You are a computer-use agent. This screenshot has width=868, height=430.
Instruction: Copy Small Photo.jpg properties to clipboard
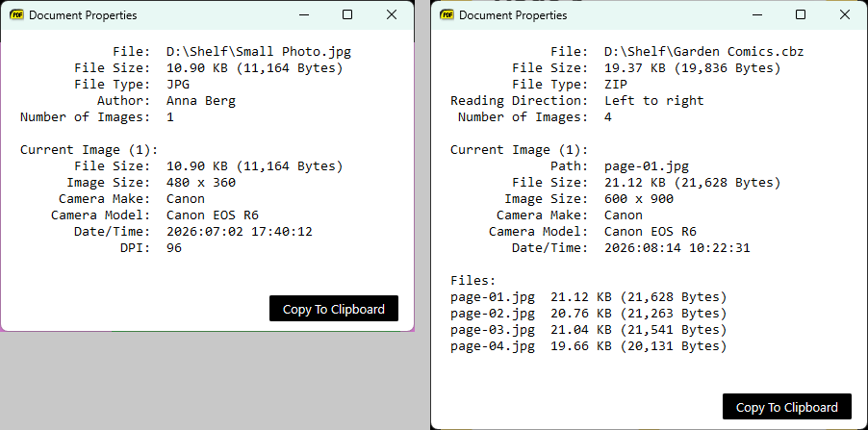click(334, 308)
